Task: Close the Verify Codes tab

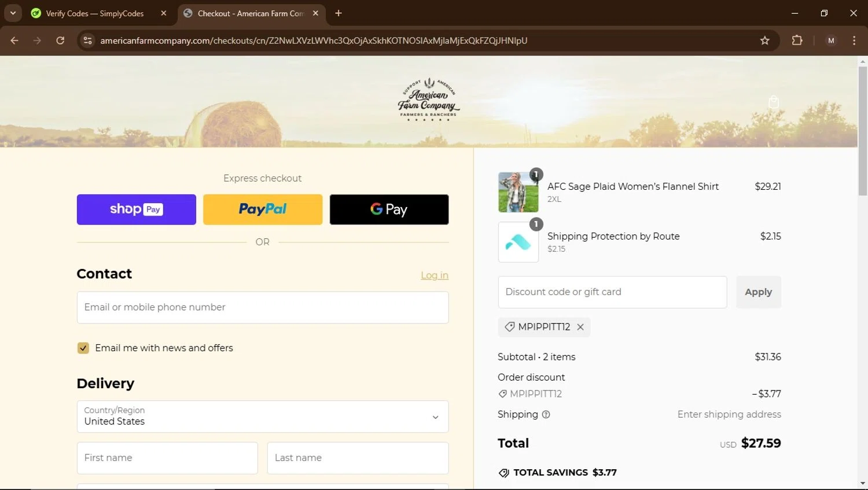Action: pos(164,13)
